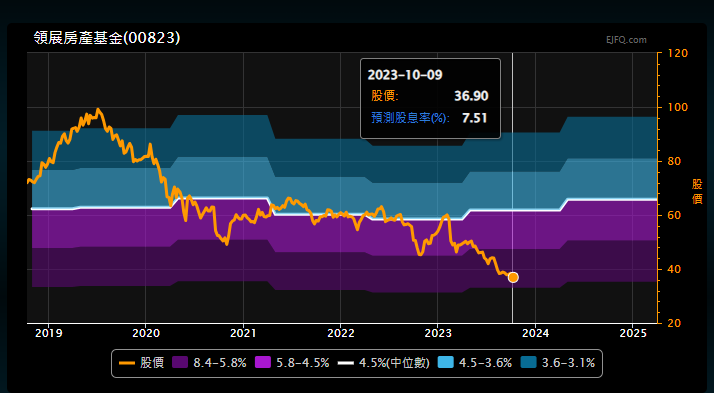This screenshot has width=714, height=393.
Task: Toggle the 8.4-5.8% band legend entry
Action: pos(209,363)
